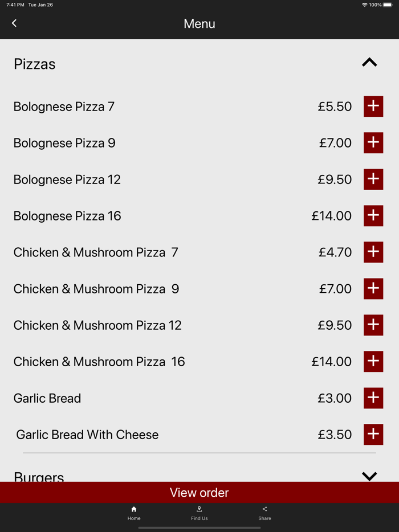Add Garlic Bread to the order
The width and height of the screenshot is (399, 532).
tap(373, 398)
